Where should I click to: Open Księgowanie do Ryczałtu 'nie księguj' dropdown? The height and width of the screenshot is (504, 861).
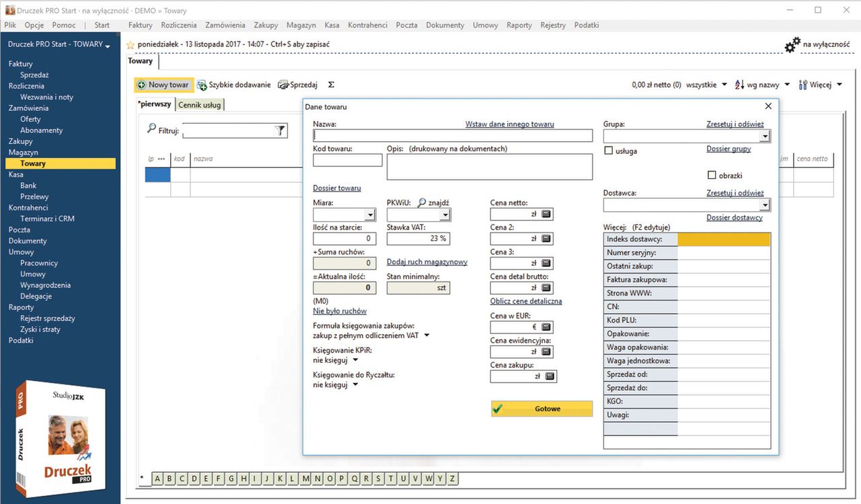click(x=355, y=385)
